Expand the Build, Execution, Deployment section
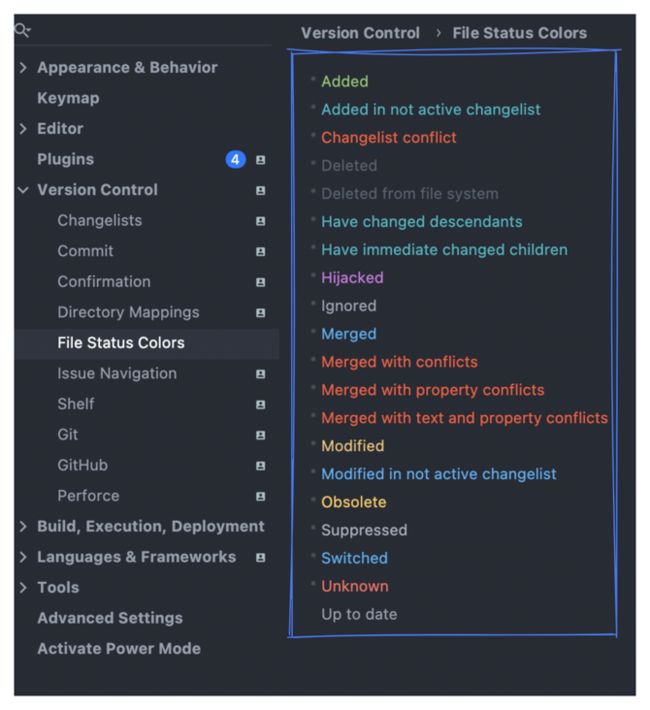Viewport: 650px width, 710px height. click(23, 527)
